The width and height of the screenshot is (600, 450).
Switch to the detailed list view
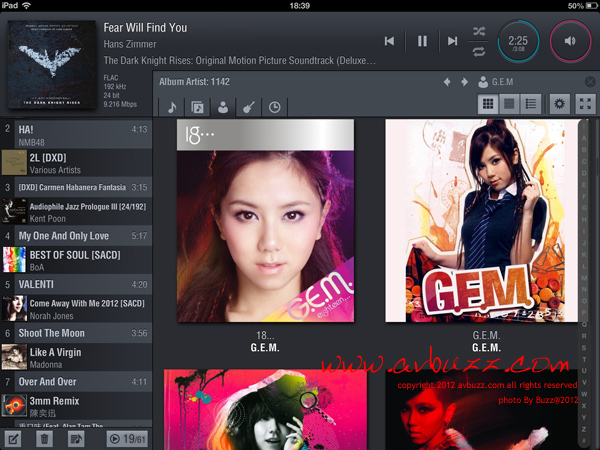tap(531, 104)
